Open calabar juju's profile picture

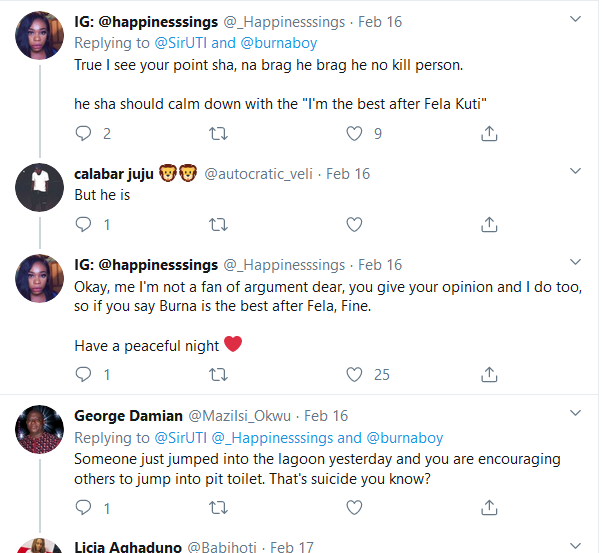(40, 186)
